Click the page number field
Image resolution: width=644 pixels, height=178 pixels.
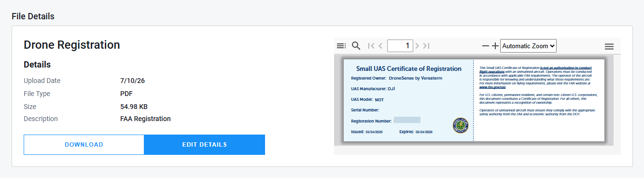[400, 46]
